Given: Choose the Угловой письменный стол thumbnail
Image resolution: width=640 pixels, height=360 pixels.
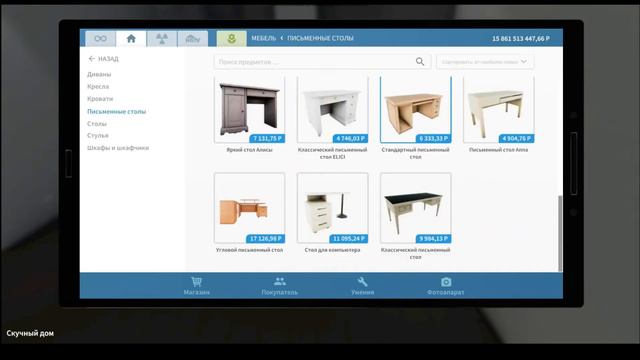Looking at the screenshot, I should 249,208.
